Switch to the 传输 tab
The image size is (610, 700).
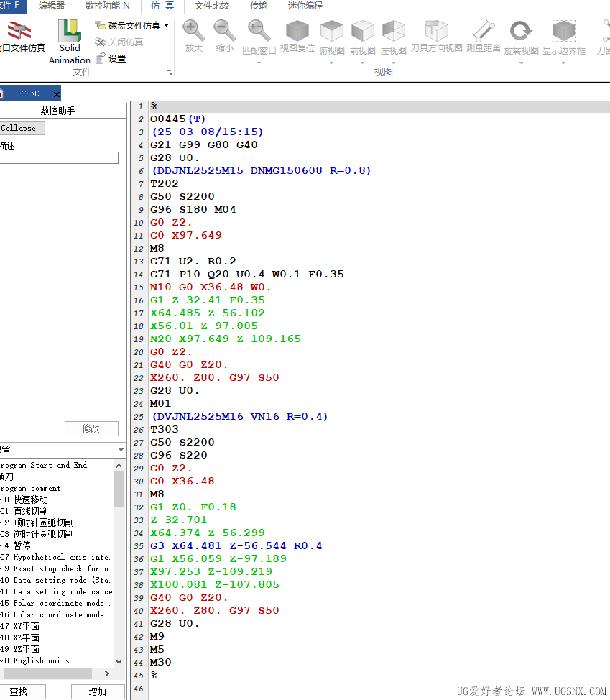pos(259,5)
